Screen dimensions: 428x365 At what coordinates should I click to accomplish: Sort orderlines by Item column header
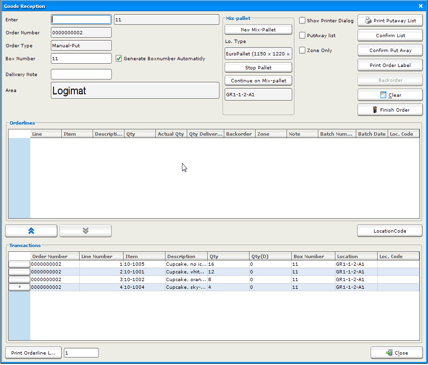click(77, 134)
